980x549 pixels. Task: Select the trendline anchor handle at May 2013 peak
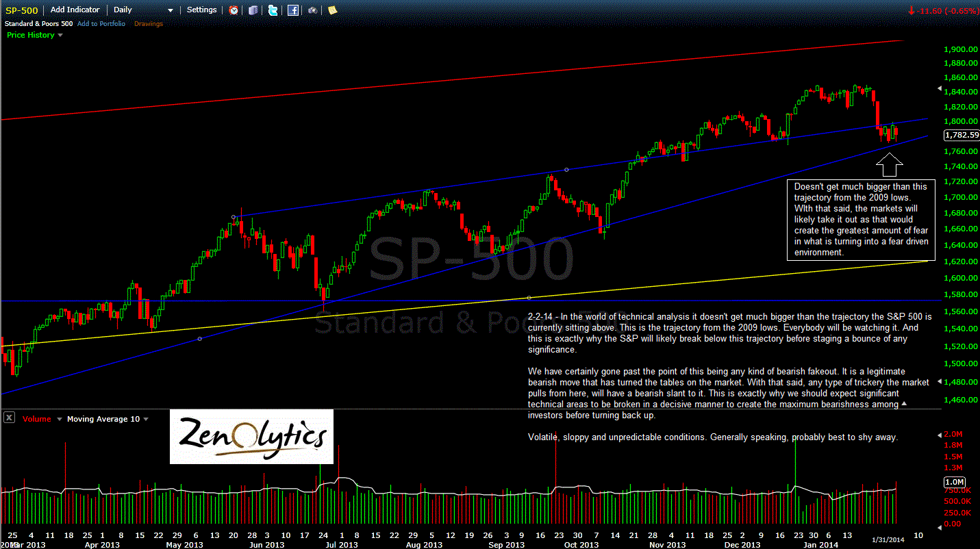[234, 217]
